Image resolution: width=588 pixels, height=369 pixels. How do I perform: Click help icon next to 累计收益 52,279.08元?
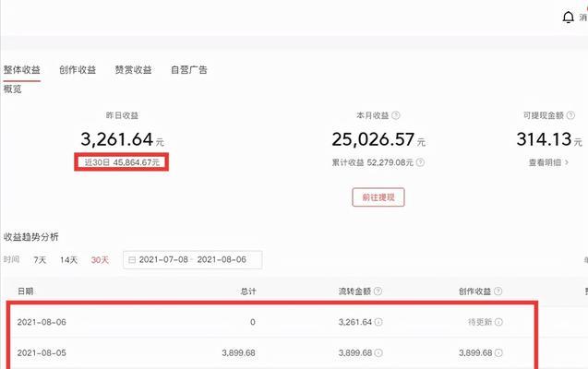click(x=420, y=162)
